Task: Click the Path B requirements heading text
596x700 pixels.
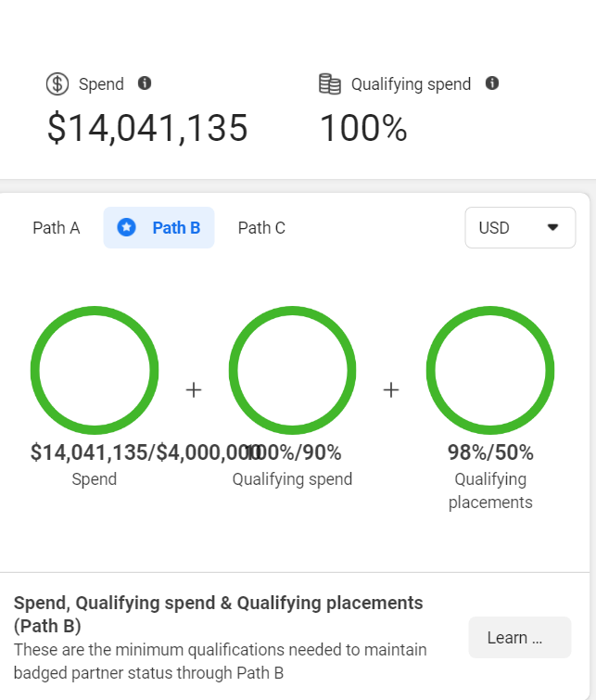Action: [219, 615]
